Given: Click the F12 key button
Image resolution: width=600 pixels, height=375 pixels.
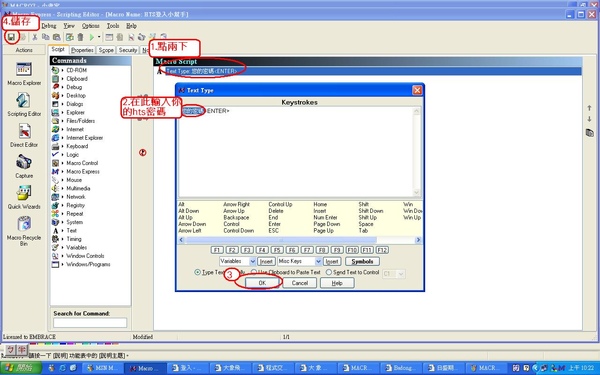Looking at the screenshot, I should (382, 250).
